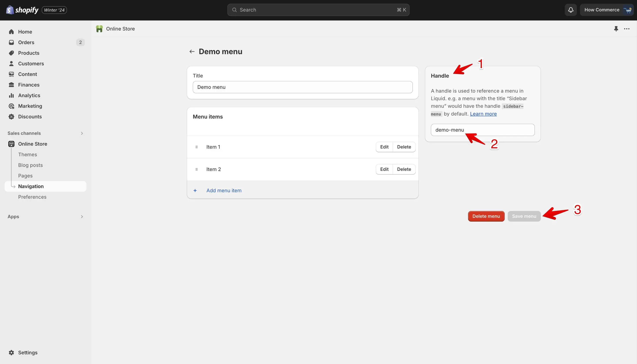This screenshot has width=637, height=364.
Task: Click the Marketing target icon
Action: (x=11, y=106)
